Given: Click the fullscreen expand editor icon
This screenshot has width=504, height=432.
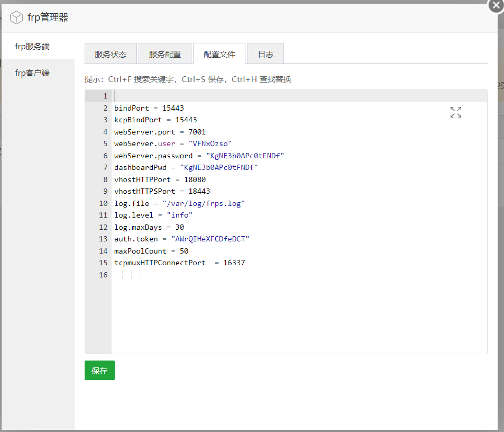Looking at the screenshot, I should (455, 112).
